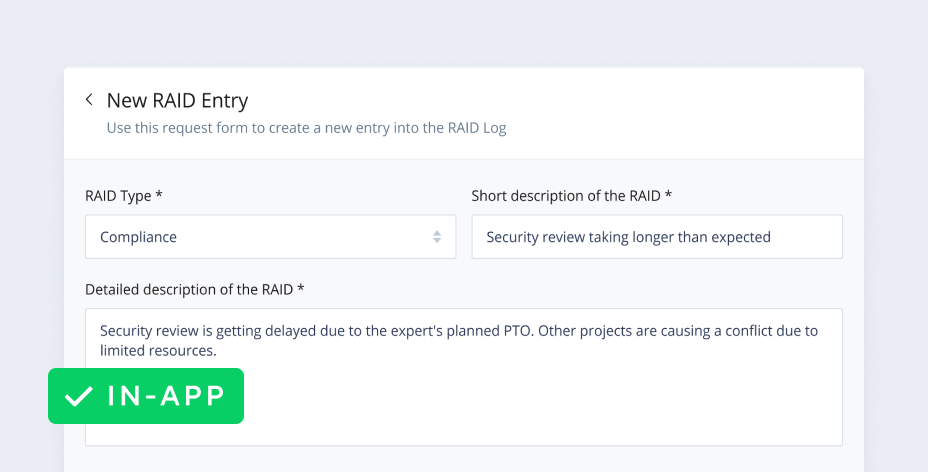Open the RAID Type dropdown showing Compliance

tap(270, 237)
